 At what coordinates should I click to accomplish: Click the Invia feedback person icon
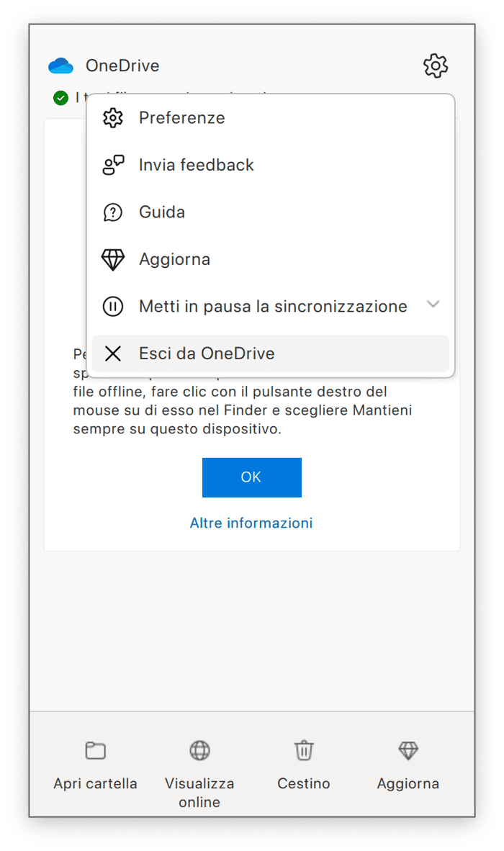[113, 165]
